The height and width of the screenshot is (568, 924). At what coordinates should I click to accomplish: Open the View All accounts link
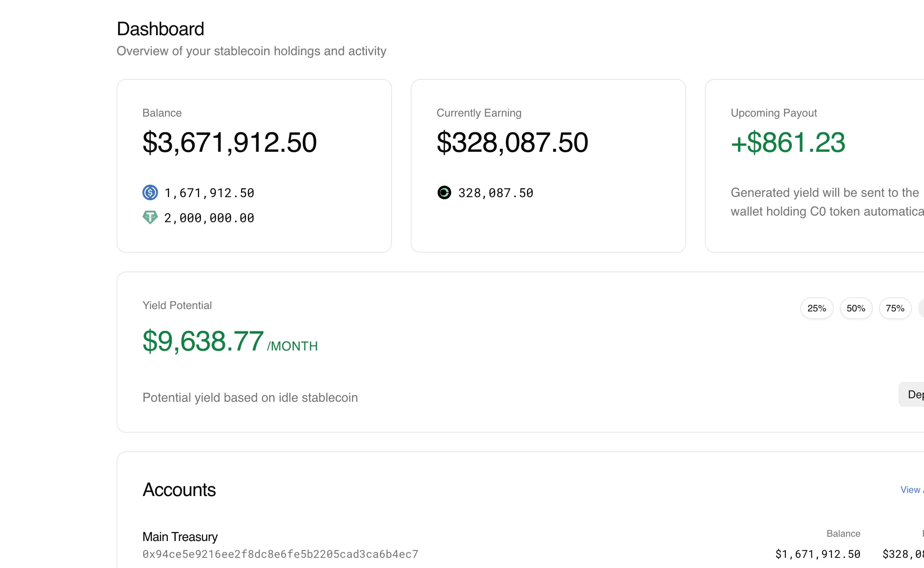point(911,490)
